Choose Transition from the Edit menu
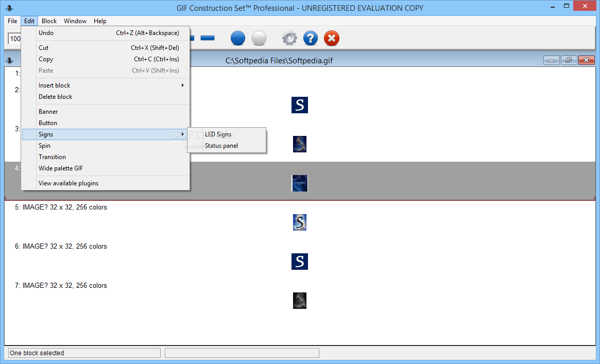 (x=106, y=157)
